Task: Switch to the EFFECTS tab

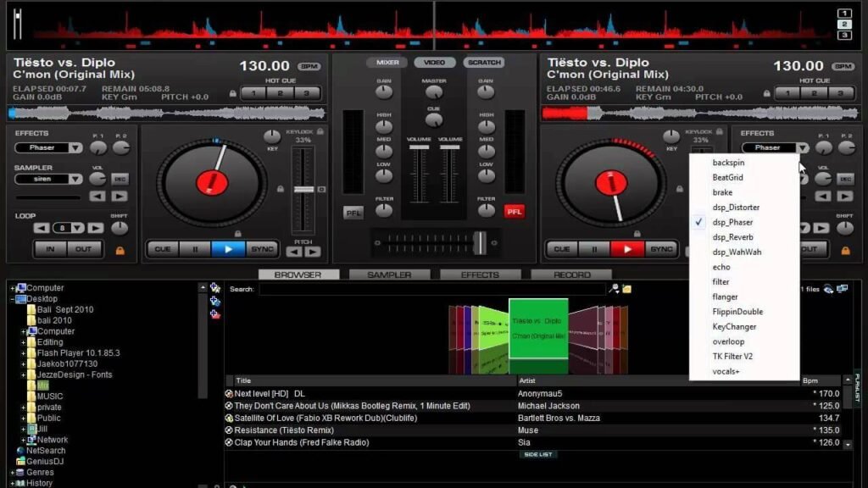Action: click(x=480, y=274)
